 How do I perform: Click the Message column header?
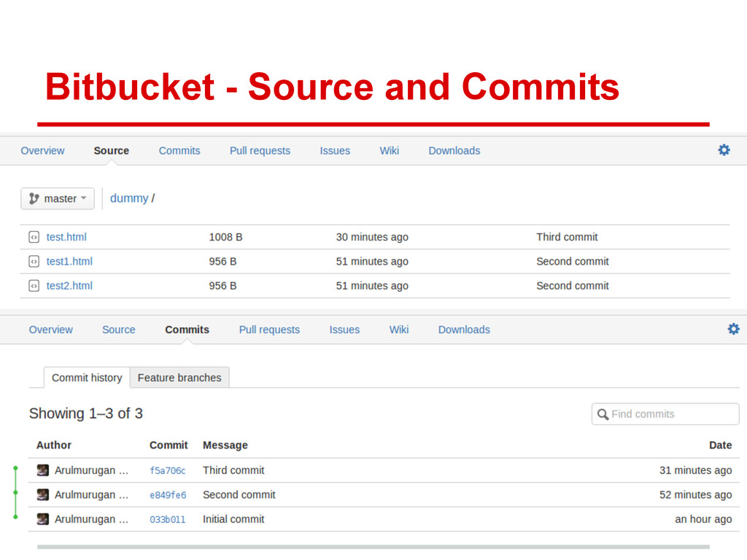tap(225, 446)
